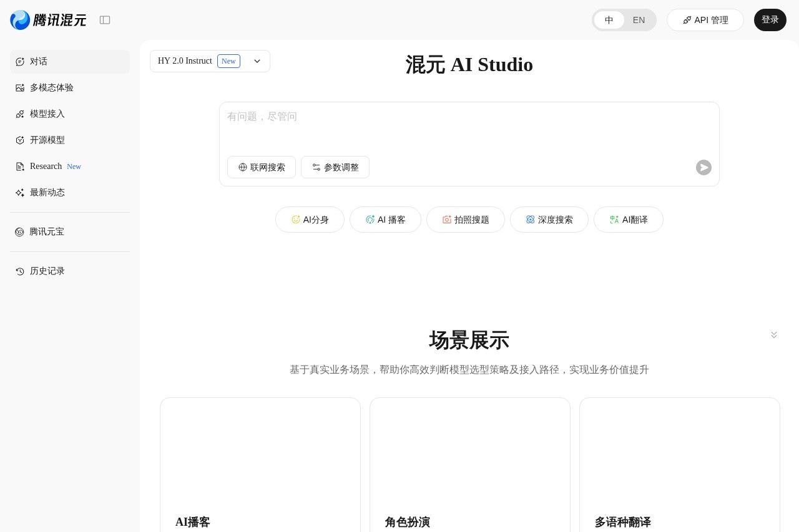The image size is (799, 532).
Task: Send the message with the arrow button
Action: coord(703,167)
